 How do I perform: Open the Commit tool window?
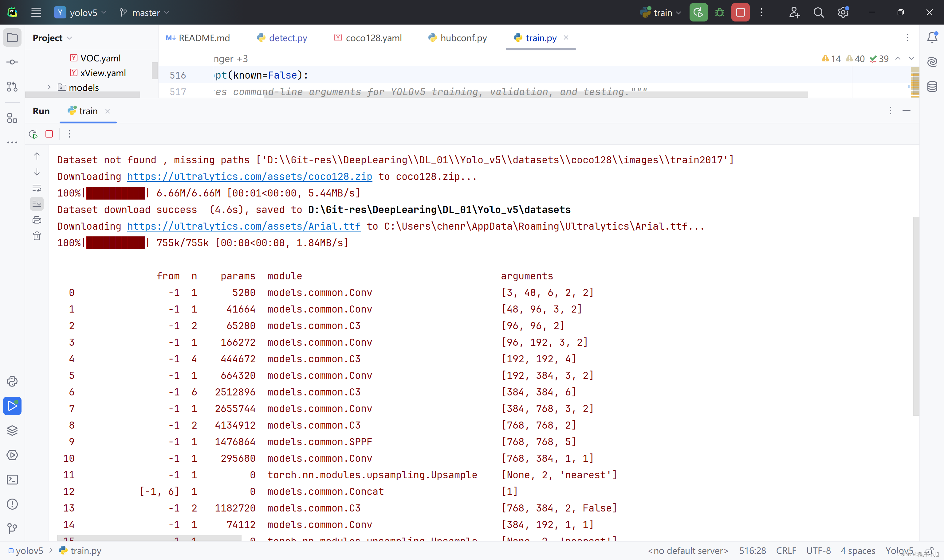[12, 62]
